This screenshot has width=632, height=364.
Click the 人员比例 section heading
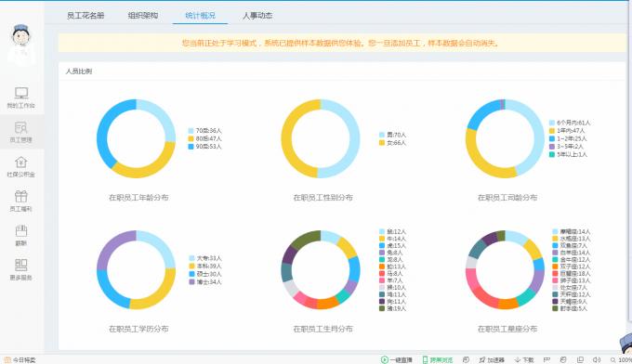coord(79,71)
